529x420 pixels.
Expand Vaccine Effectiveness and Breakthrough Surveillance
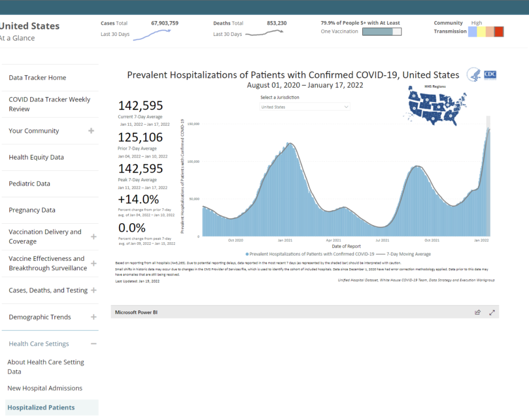(93, 263)
